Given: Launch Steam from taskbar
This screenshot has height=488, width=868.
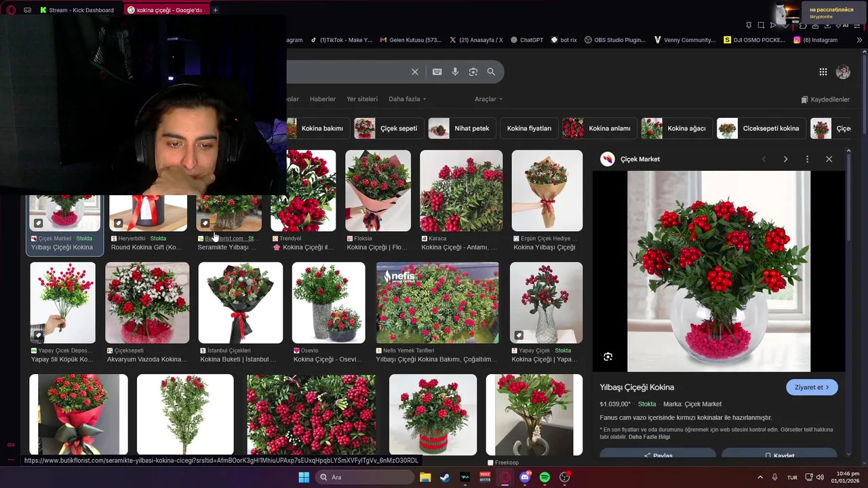Looking at the screenshot, I should pyautogui.click(x=445, y=477).
